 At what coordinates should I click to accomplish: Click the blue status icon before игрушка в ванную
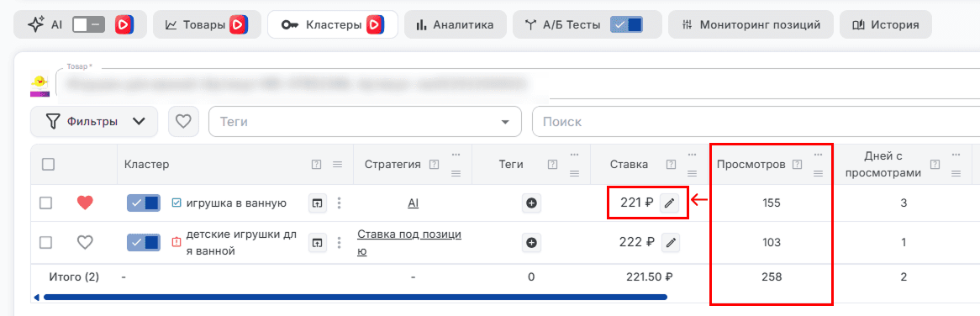click(177, 203)
